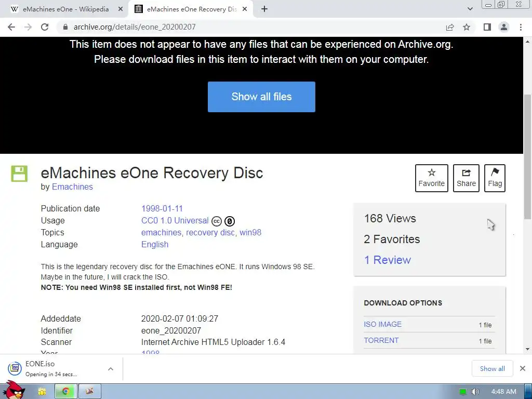This screenshot has height=399, width=532.
Task: Share this page from address bar
Action: [450, 27]
